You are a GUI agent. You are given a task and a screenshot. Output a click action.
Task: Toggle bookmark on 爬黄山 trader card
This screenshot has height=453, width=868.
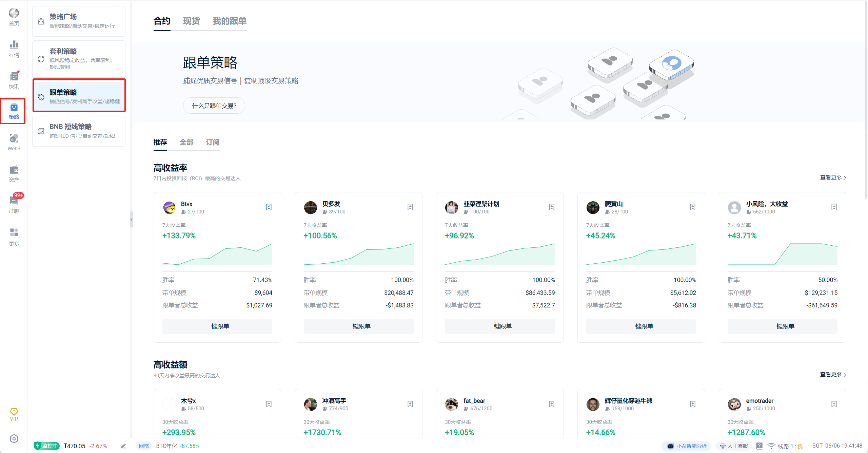tap(693, 207)
